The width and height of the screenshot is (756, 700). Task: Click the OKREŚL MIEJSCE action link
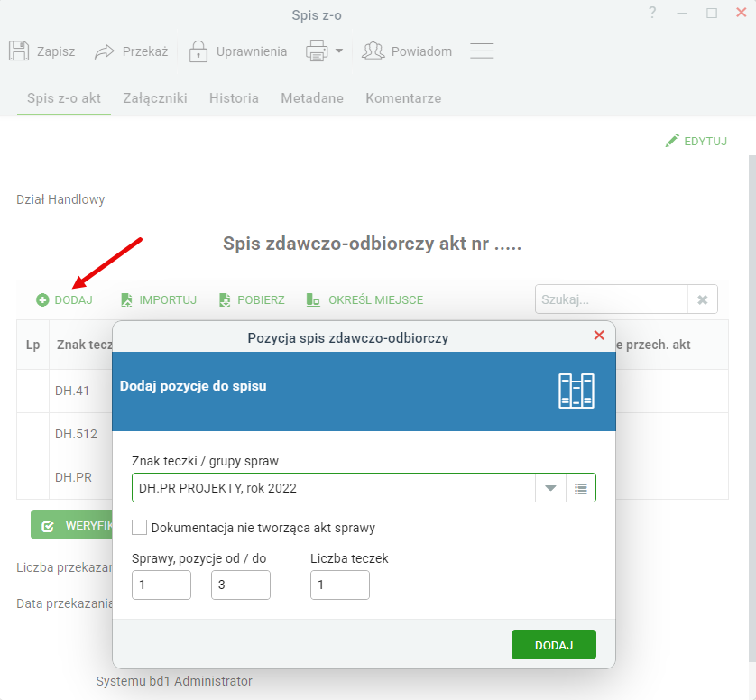375,299
